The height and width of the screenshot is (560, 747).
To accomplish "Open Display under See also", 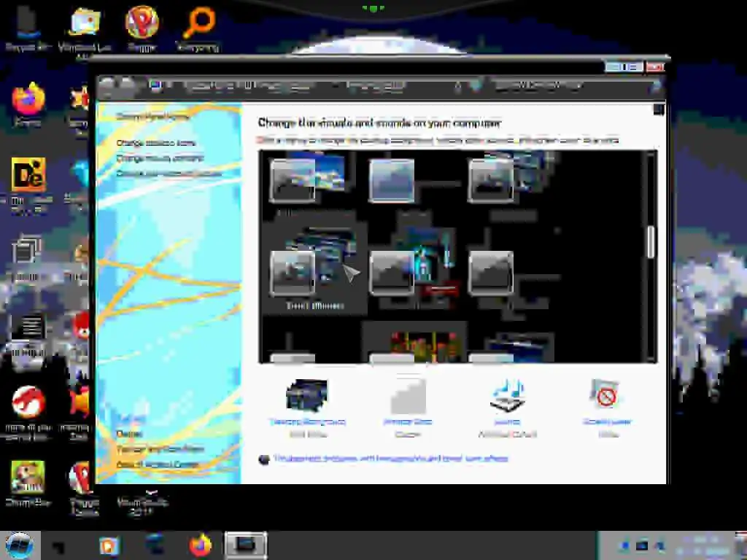I will pyautogui.click(x=128, y=434).
